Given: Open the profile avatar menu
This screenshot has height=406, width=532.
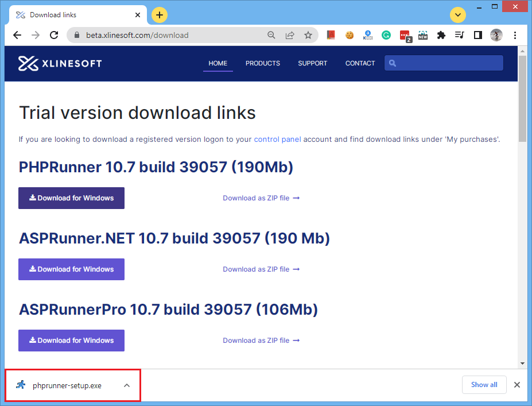Looking at the screenshot, I should click(x=496, y=35).
